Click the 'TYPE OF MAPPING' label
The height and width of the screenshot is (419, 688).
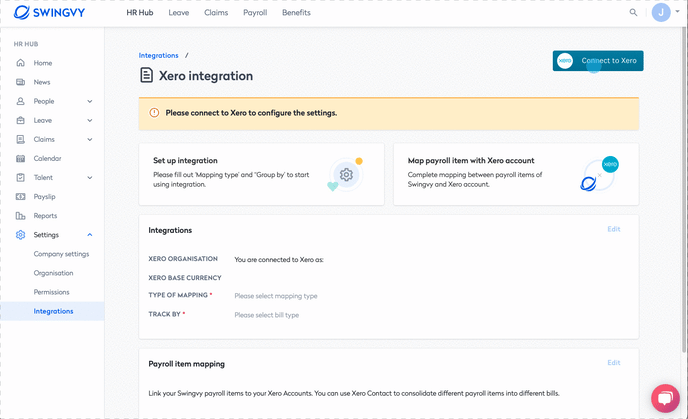178,295
